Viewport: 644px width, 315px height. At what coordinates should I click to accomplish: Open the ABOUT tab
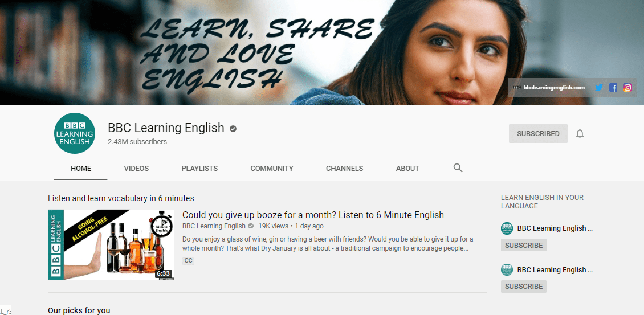coord(407,169)
